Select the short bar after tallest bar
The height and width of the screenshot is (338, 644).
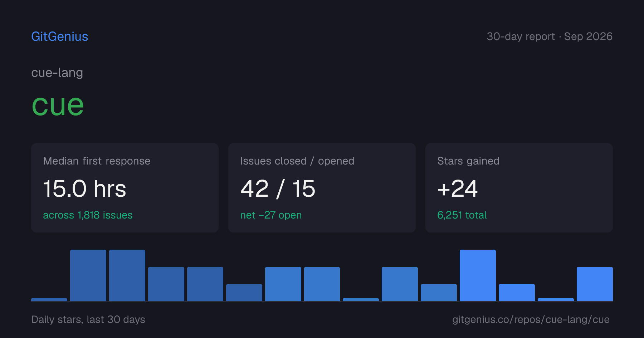[517, 293]
